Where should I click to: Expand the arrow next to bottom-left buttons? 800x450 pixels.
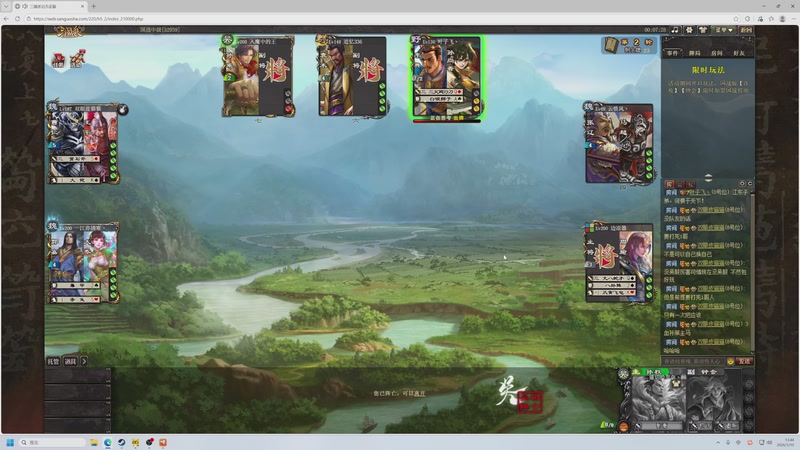coord(84,361)
